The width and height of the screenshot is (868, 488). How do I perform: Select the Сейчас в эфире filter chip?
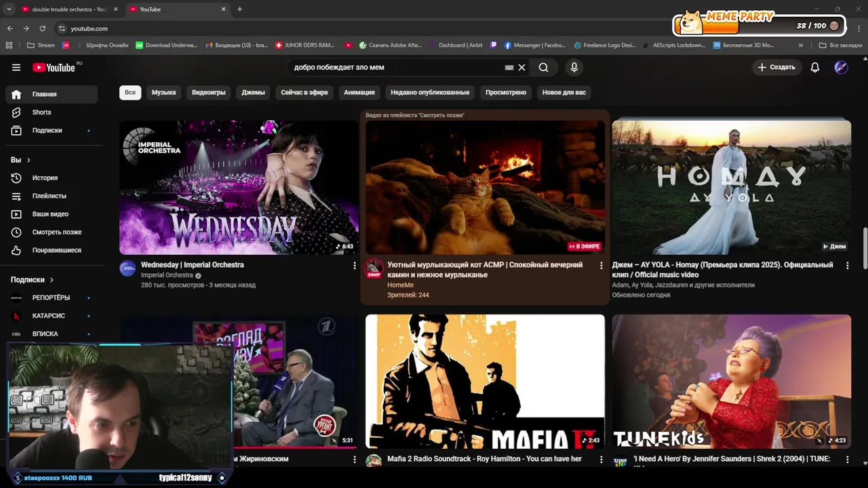tap(304, 92)
